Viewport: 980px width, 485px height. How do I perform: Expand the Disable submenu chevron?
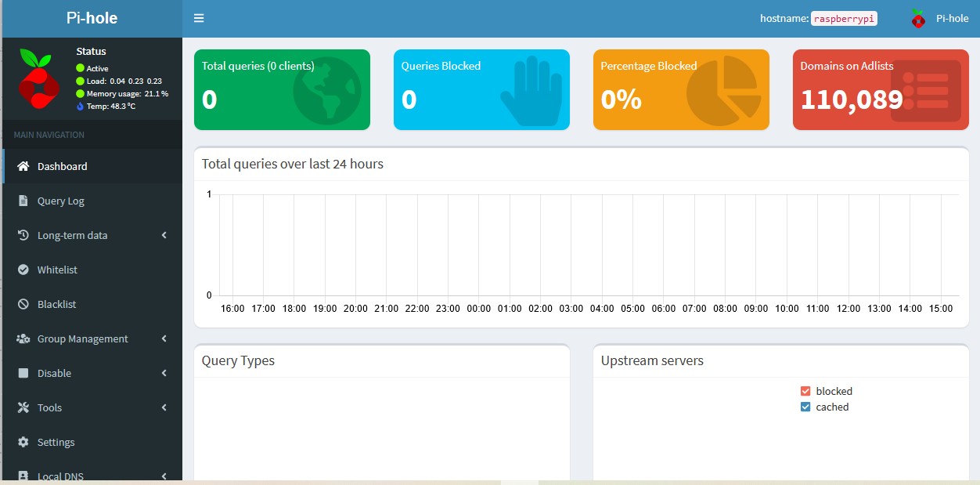click(x=164, y=373)
